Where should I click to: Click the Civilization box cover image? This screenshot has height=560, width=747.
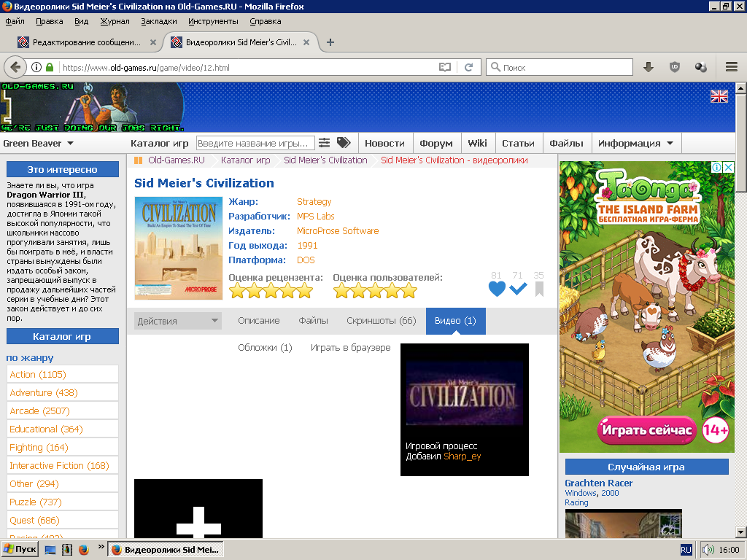[179, 248]
